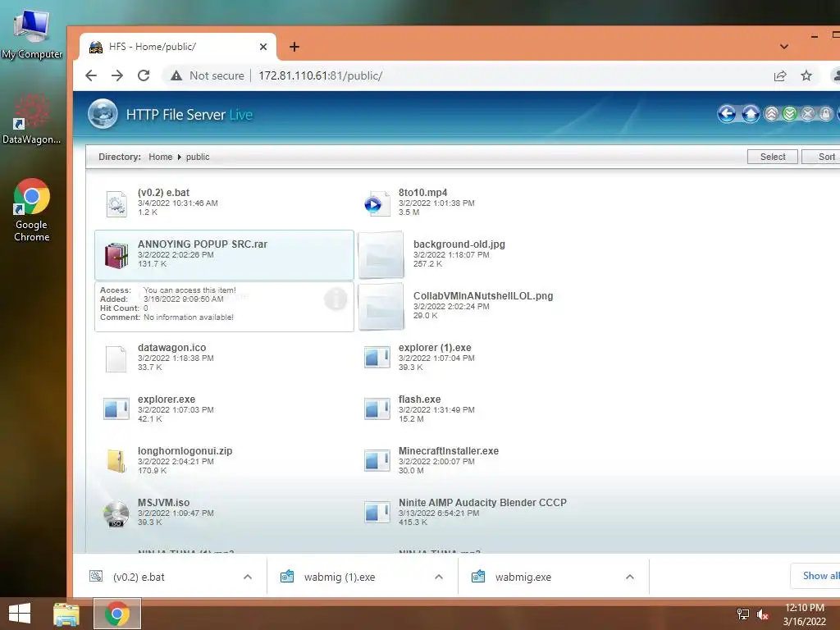Click the ANNOYING POPUP SRC.rar archive icon
Viewport: 840px width, 630px height.
coord(116,255)
